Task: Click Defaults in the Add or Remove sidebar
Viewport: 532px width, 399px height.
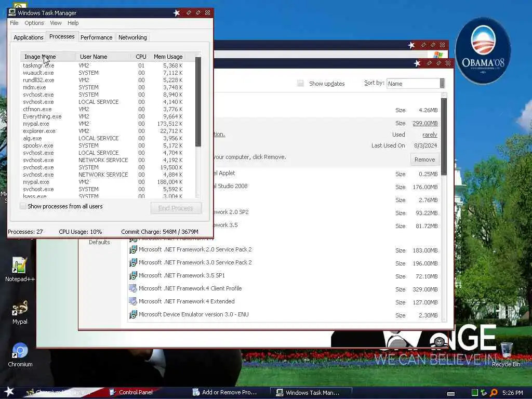Action: pos(99,242)
